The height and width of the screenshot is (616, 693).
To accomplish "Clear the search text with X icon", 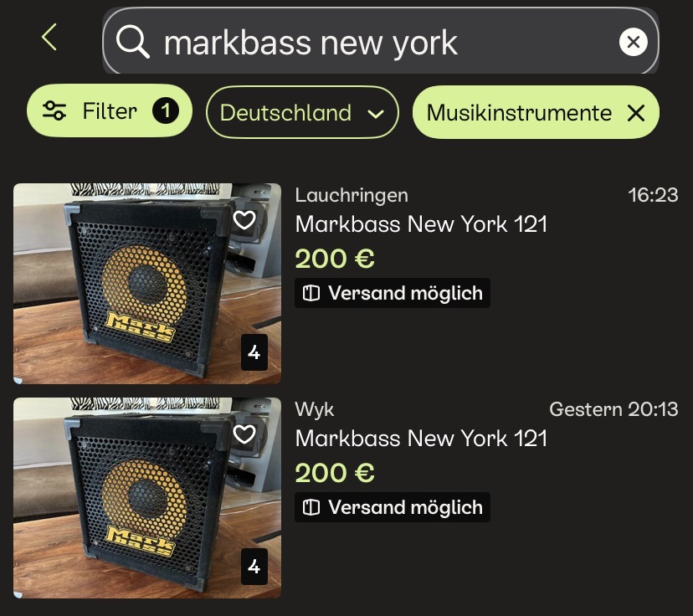I will pos(633,42).
